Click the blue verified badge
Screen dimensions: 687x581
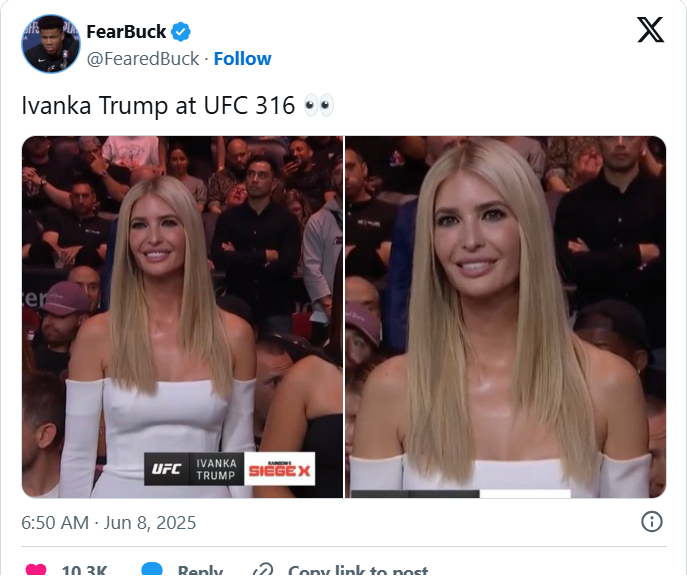click(x=181, y=32)
